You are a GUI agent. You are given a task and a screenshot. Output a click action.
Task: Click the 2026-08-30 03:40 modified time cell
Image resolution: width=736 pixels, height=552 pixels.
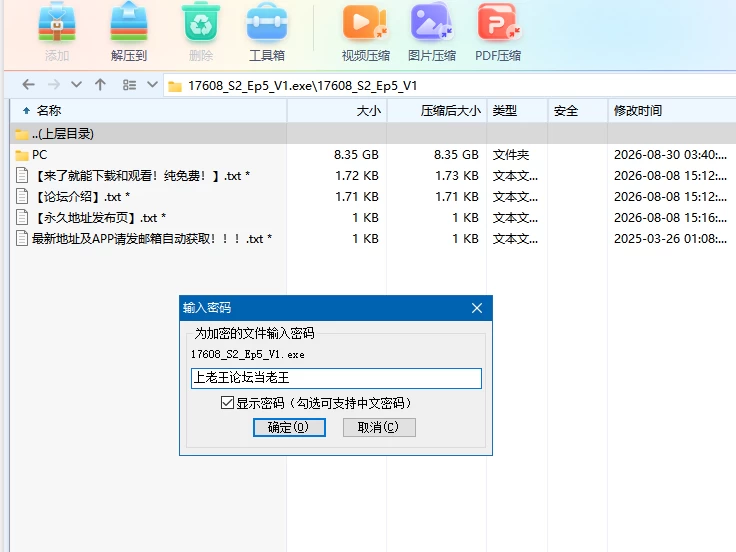click(670, 155)
